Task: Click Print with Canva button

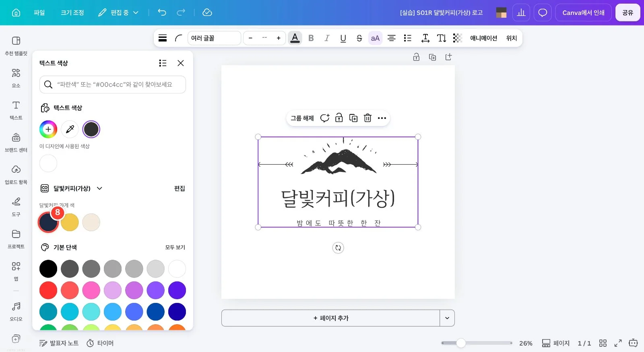Action: 584,12
